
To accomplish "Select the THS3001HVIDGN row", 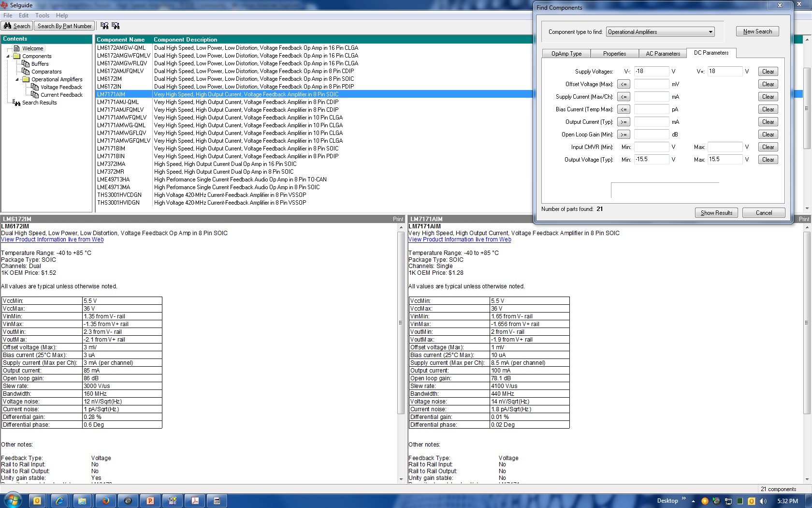I will pos(314,203).
